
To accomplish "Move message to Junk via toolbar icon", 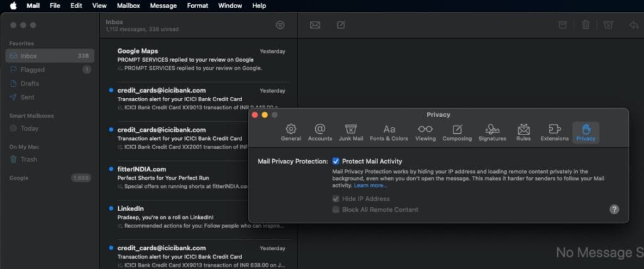I will click(x=608, y=25).
